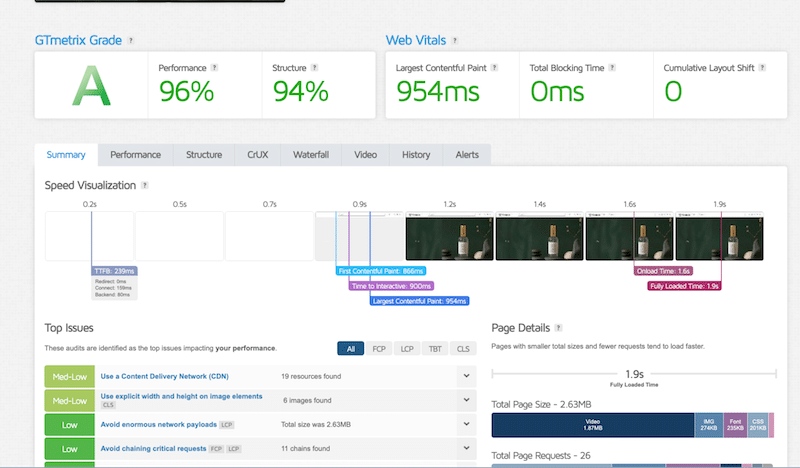Viewport: 800px width, 468px height.
Task: Click help icon beside Performance score
Action: [214, 68]
